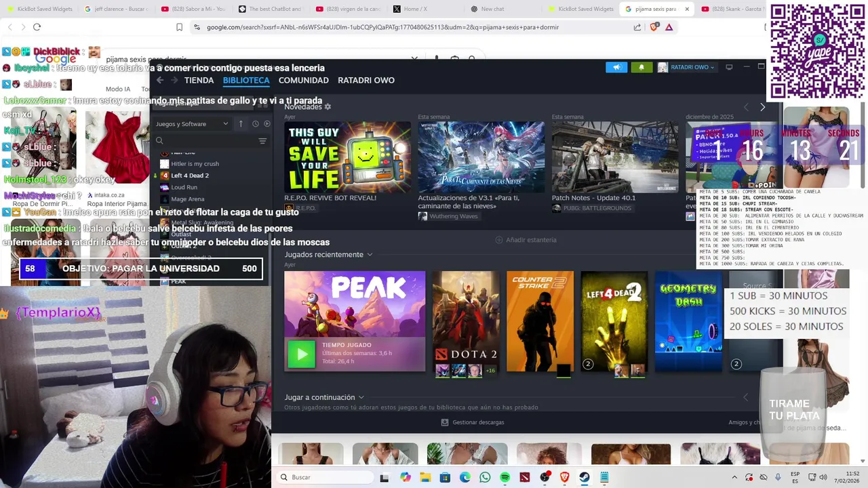The image size is (868, 488).
Task: Select BIBLIOTECA tab in Steam
Action: [246, 80]
